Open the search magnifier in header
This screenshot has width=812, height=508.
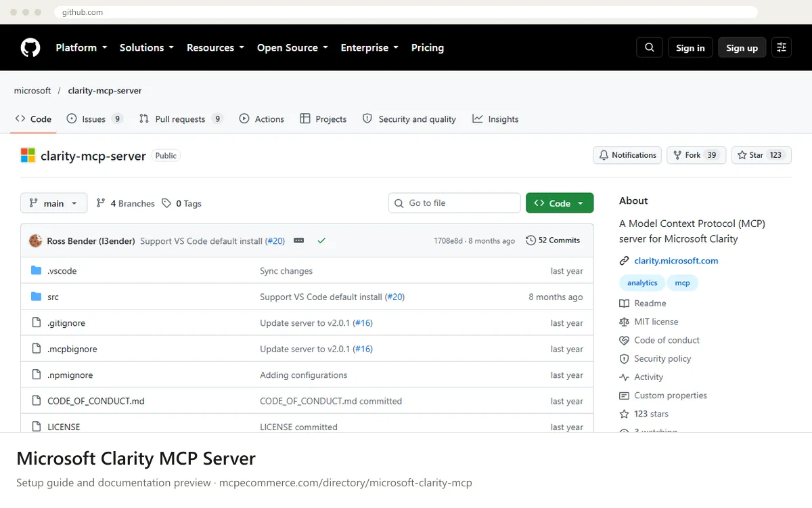pyautogui.click(x=650, y=47)
